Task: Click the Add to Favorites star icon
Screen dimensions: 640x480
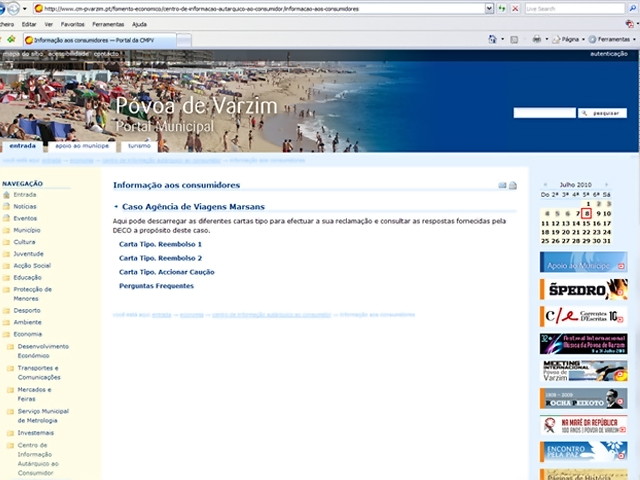Action: 11,40
